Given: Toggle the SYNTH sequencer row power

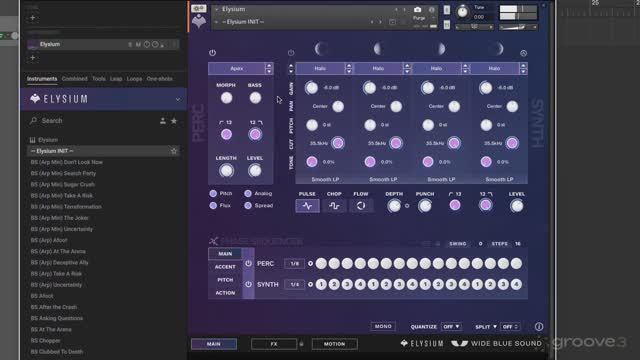Looking at the screenshot, I should tap(248, 284).
